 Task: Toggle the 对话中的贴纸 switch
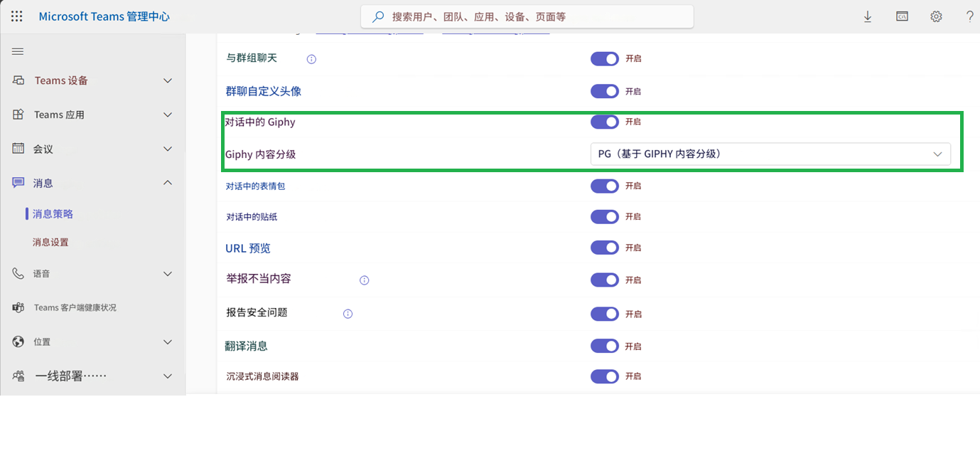pos(605,216)
